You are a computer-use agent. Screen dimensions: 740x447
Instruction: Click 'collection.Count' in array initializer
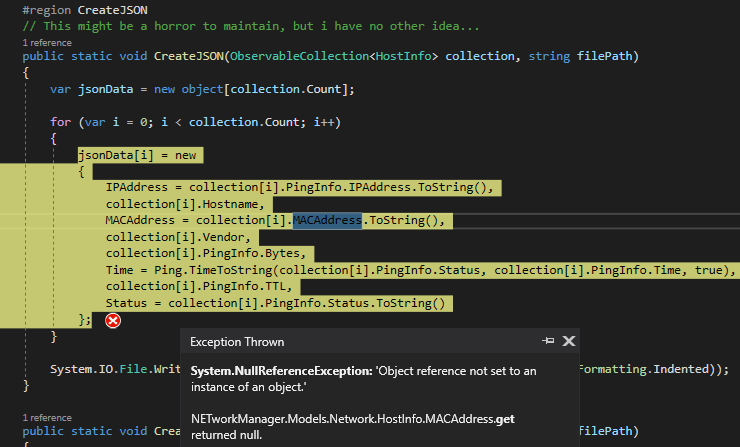pos(286,89)
